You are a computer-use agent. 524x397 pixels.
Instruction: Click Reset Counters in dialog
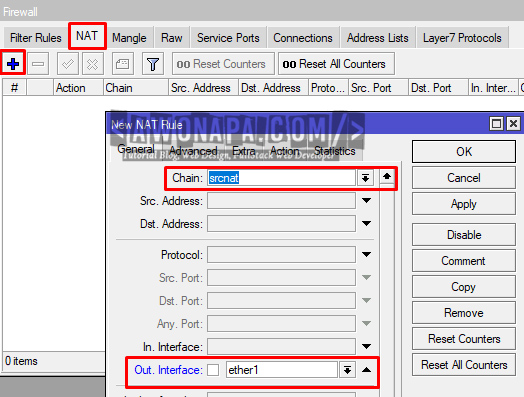click(464, 339)
